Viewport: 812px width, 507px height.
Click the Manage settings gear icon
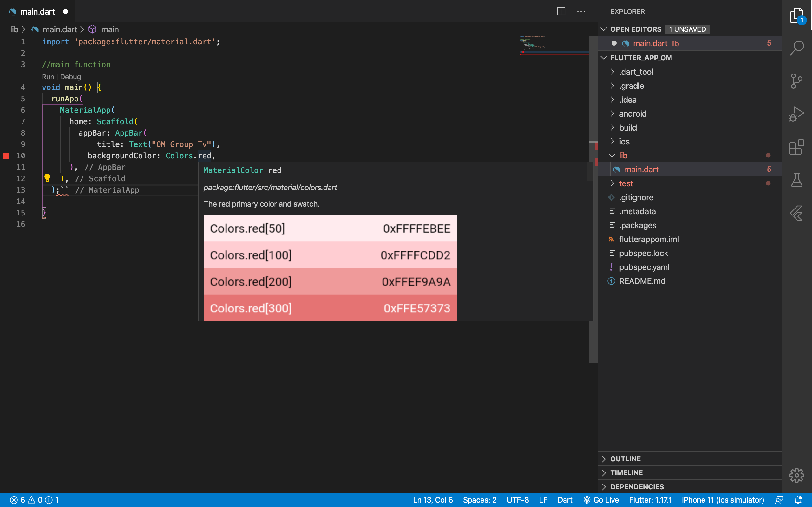[x=796, y=475]
